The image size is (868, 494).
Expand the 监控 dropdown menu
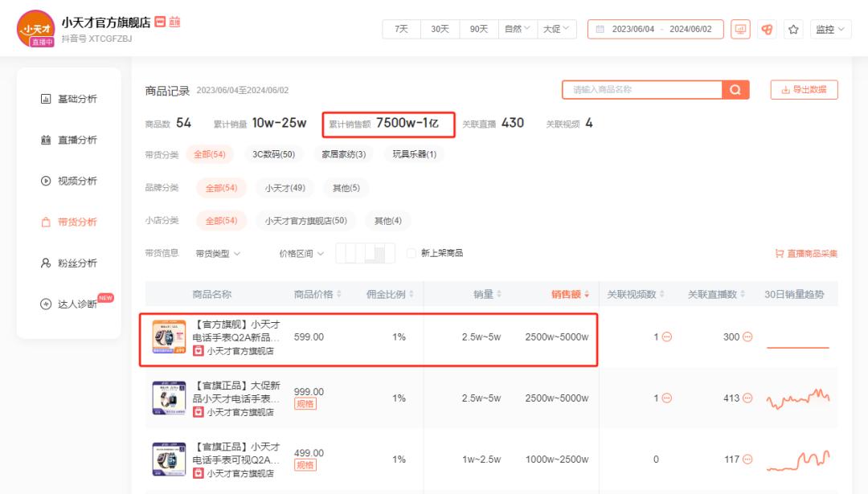[830, 29]
